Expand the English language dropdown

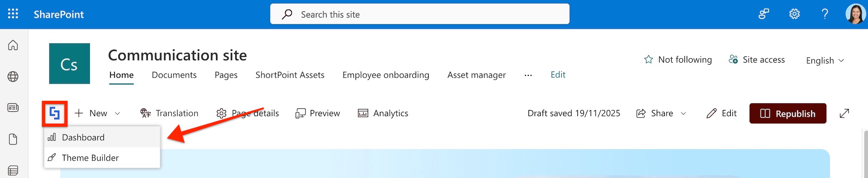coord(825,61)
